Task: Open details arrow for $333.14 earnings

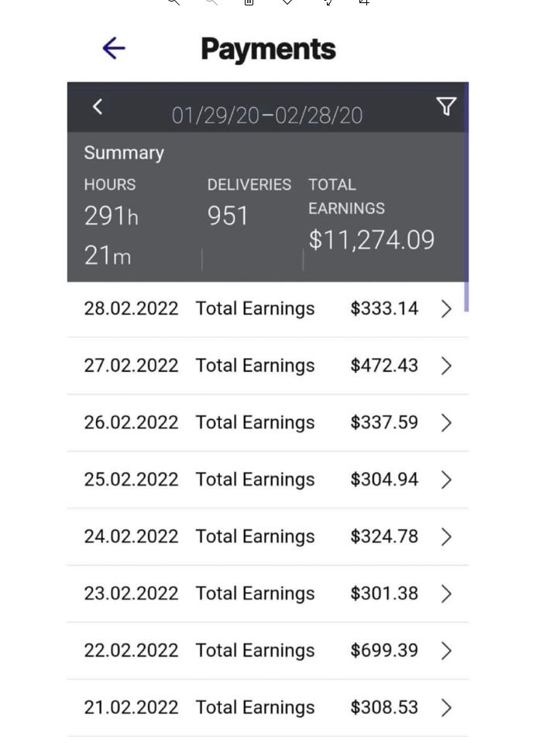Action: click(446, 309)
